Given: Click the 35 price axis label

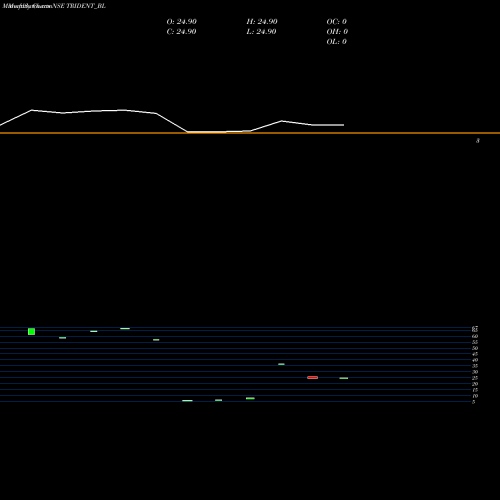Looking at the screenshot, I should [x=475, y=366].
